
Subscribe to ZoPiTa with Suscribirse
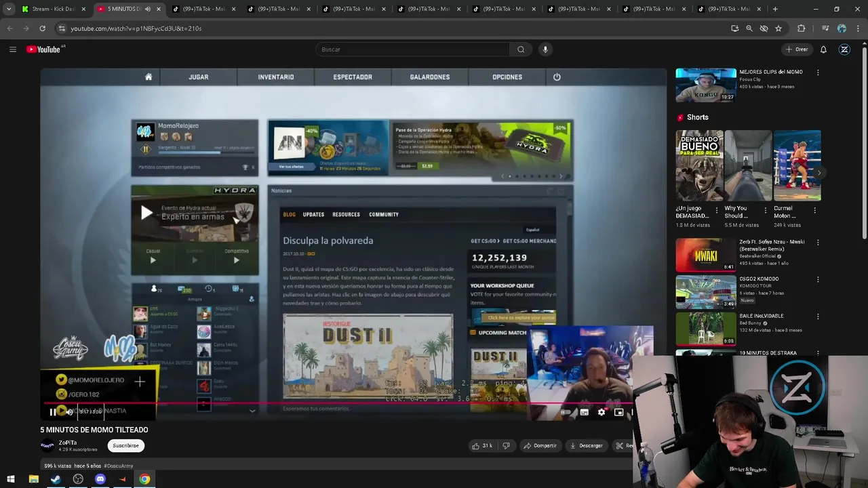tap(125, 445)
